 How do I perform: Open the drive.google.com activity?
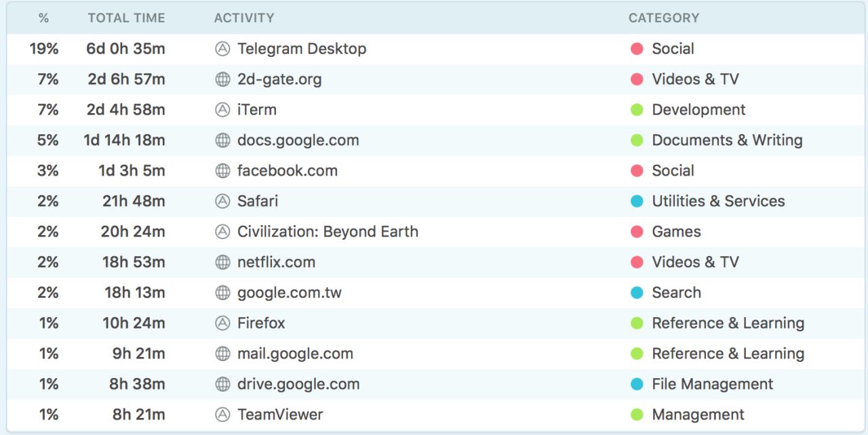298,384
